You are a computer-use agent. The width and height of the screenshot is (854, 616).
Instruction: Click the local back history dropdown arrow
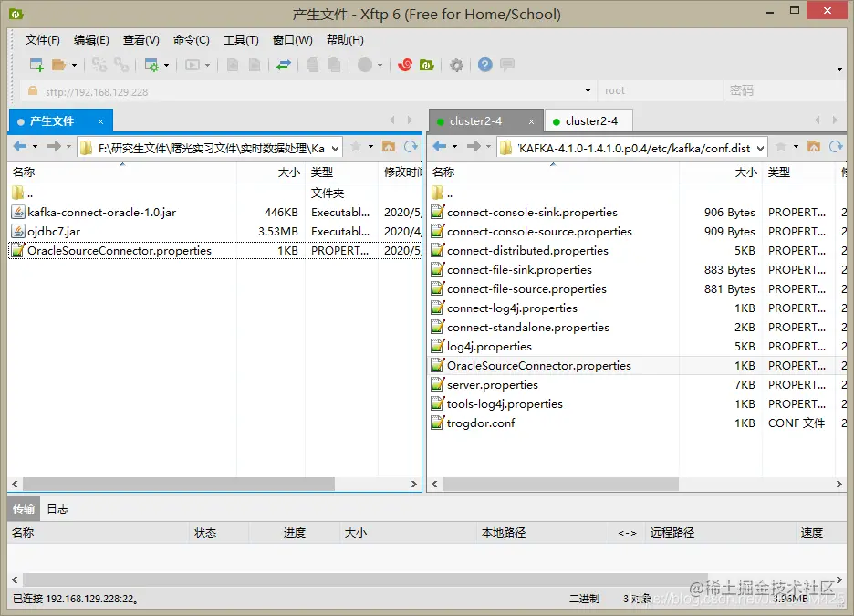pyautogui.click(x=35, y=147)
